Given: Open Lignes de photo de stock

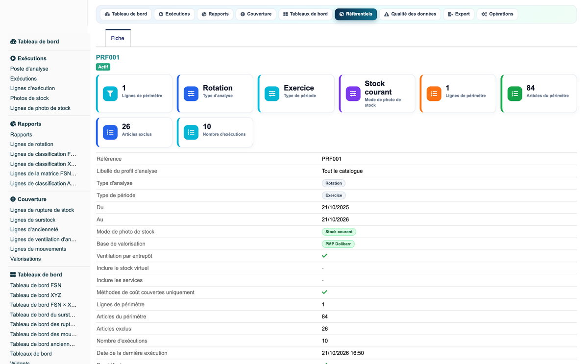Looking at the screenshot, I should tap(40, 108).
